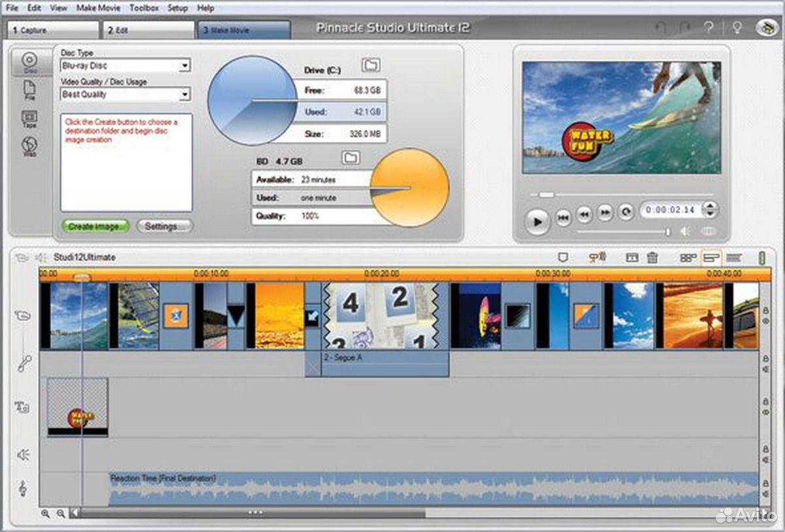Screen dimensions: 785x532
Task: Click the trash can delete icon
Action: [652, 258]
